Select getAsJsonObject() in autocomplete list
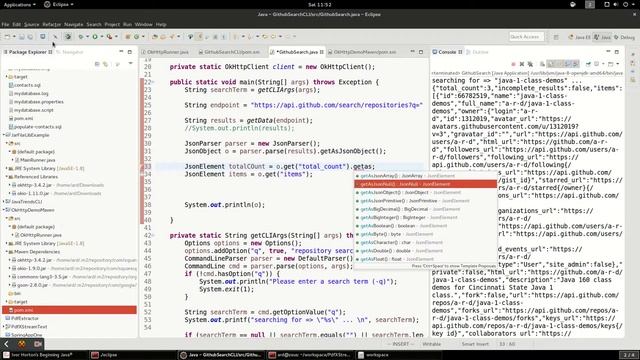The height and width of the screenshot is (360, 640). pos(425,193)
